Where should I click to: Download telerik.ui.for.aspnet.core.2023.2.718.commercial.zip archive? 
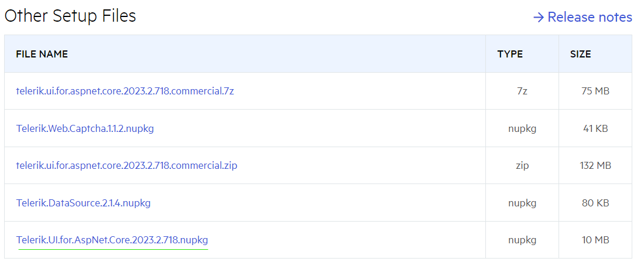[x=126, y=165]
